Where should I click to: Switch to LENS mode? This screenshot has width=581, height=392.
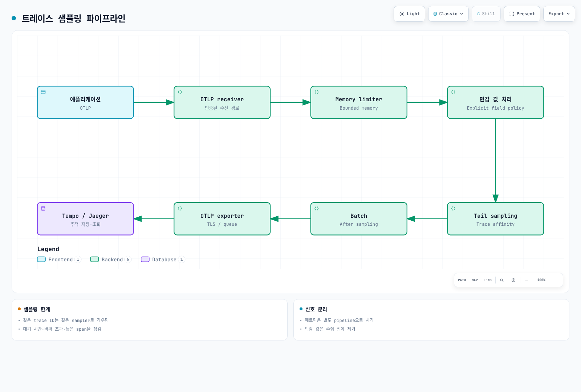point(488,280)
